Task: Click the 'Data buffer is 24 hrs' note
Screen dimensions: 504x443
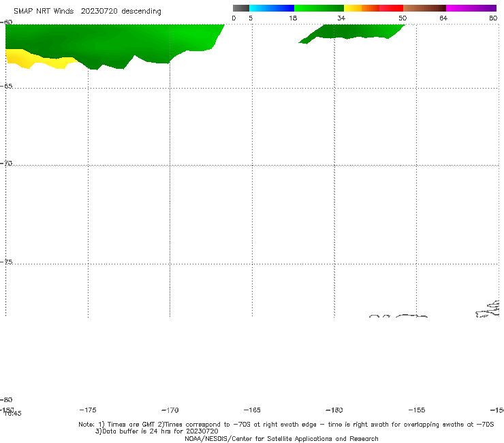Action: coord(157,431)
